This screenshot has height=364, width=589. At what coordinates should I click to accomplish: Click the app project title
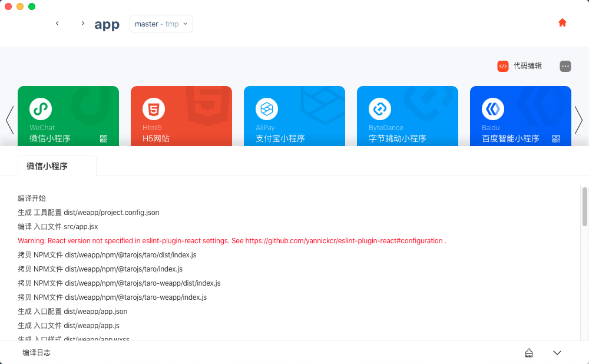click(107, 24)
